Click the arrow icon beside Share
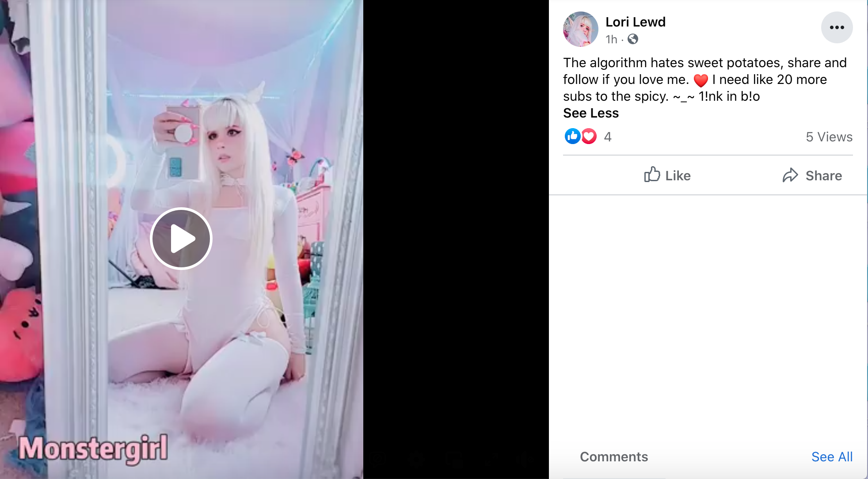Viewport: 868px width, 479px height. (790, 175)
